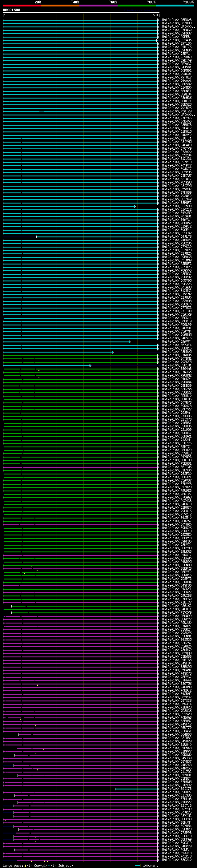
Task: Select the UniRef100_Q94C01 label
Action: click(x=177, y=74)
